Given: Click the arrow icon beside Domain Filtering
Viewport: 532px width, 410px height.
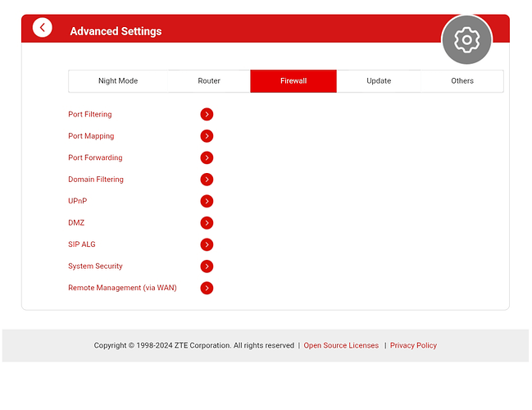Looking at the screenshot, I should coord(207,180).
